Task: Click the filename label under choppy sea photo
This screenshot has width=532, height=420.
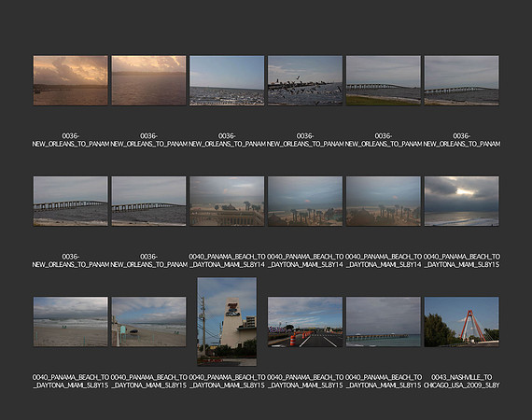Action: (227, 140)
